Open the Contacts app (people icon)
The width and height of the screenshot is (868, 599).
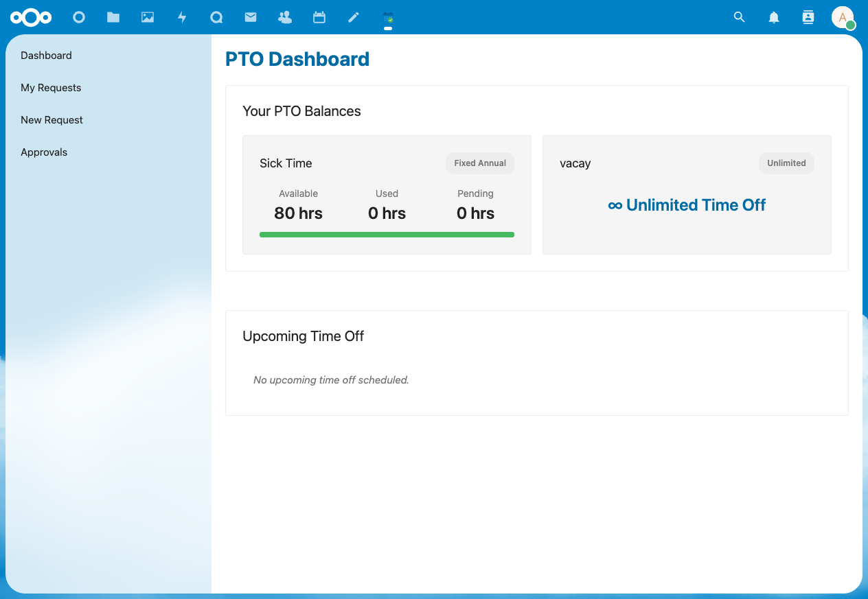(x=285, y=17)
